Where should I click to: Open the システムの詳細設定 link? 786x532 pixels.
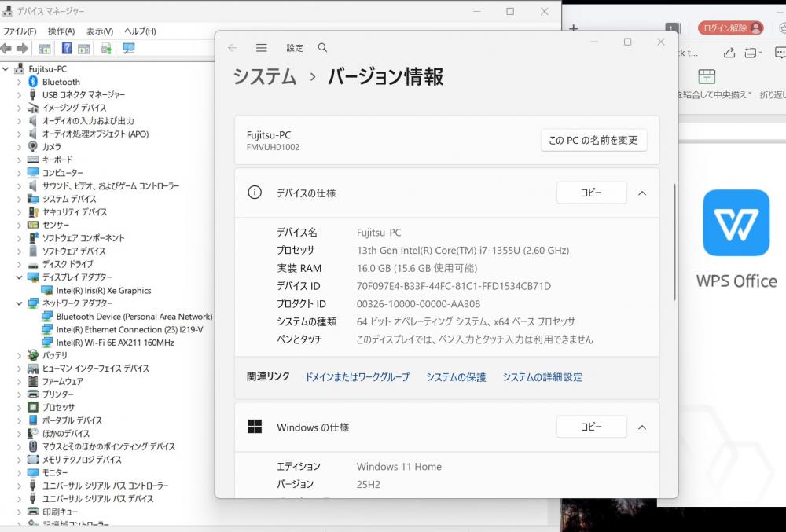[x=542, y=377]
